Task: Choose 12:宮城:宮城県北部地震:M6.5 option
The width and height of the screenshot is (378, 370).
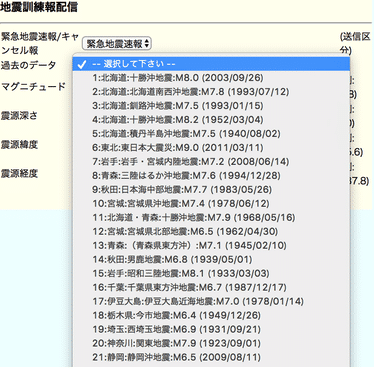Action: click(211, 232)
